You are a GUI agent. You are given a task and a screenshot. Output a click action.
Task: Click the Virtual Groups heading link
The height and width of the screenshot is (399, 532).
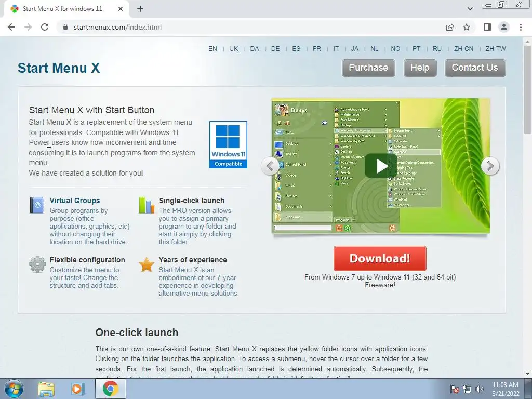point(75,201)
